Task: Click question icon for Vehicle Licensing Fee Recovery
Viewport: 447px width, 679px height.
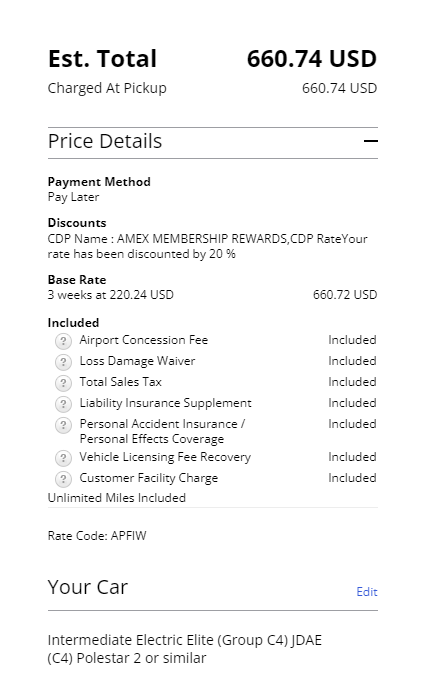Action: coord(63,458)
